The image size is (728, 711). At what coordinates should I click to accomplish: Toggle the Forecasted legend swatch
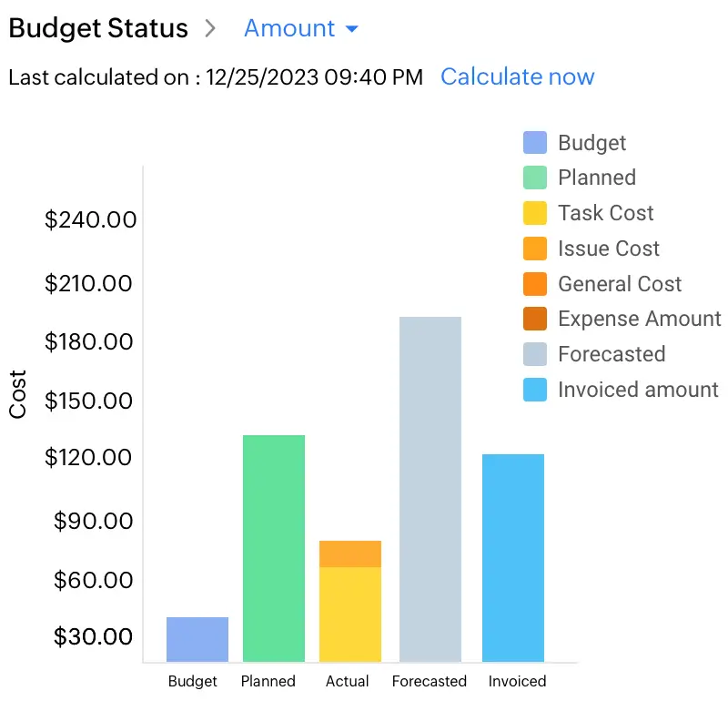click(x=535, y=354)
